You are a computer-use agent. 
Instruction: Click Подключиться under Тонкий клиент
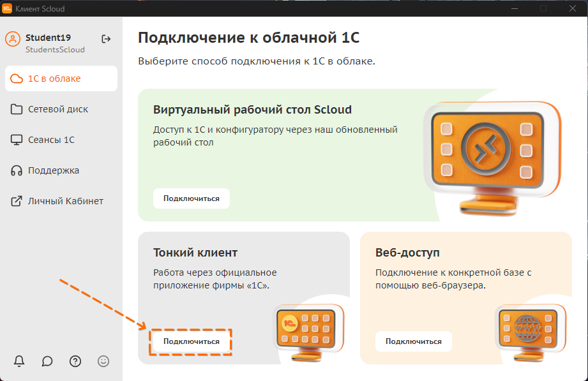192,341
